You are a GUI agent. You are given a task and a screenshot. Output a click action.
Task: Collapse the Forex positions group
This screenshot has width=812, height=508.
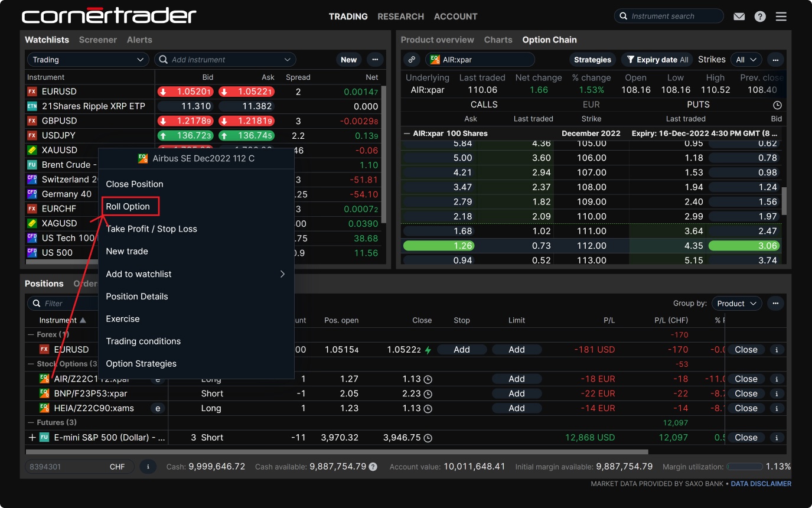(31, 335)
